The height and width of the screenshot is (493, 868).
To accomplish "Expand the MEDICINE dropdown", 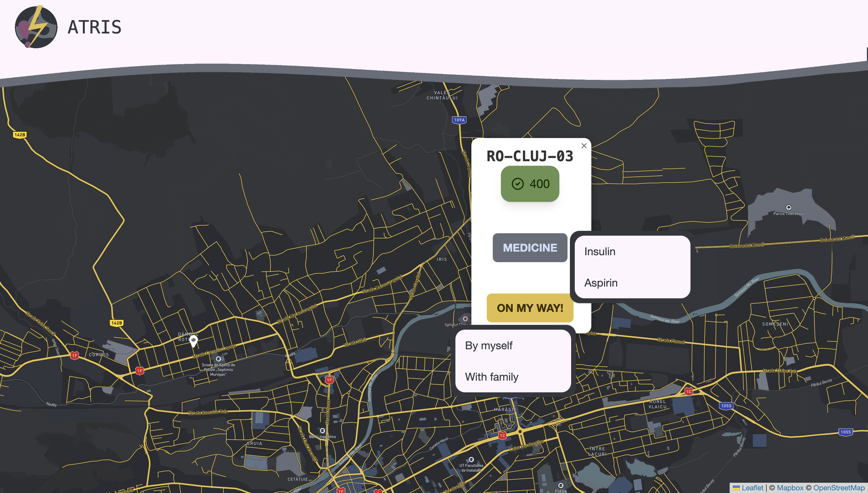I will [x=530, y=247].
